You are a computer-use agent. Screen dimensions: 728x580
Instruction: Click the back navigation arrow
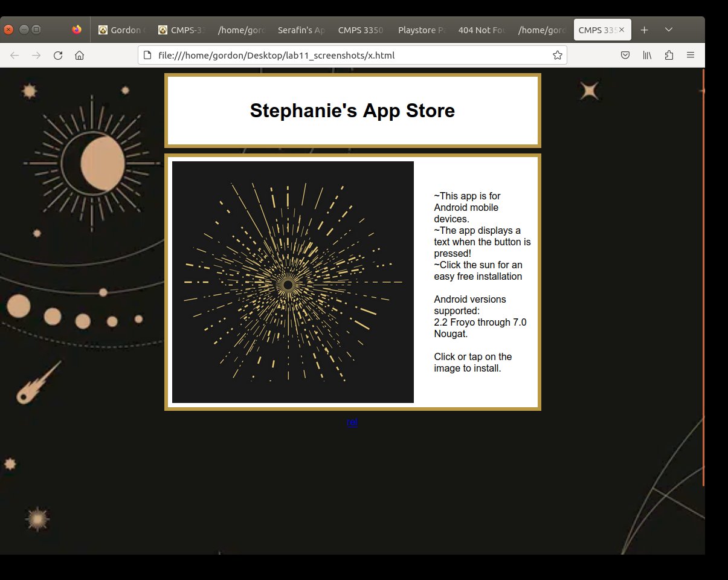coord(15,56)
